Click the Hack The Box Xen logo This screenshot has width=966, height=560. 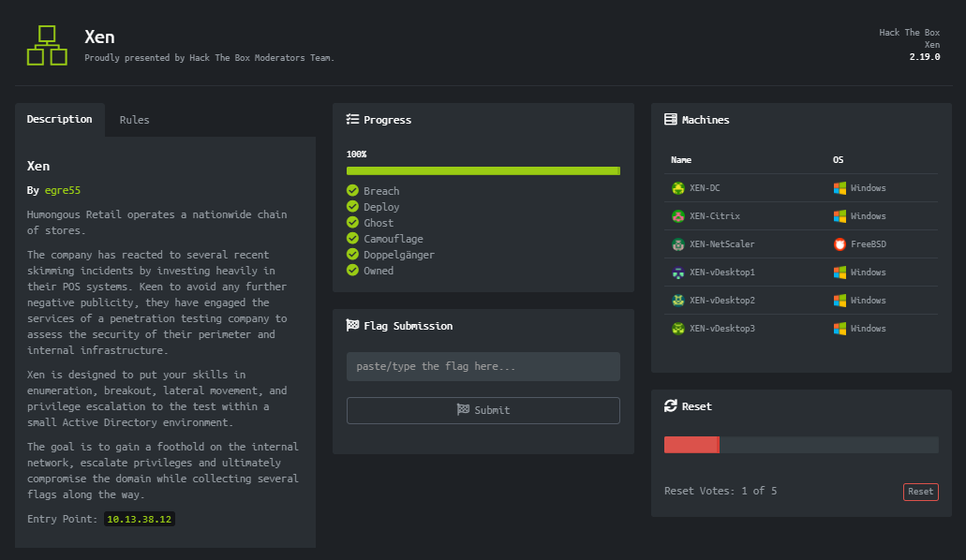coord(46,44)
